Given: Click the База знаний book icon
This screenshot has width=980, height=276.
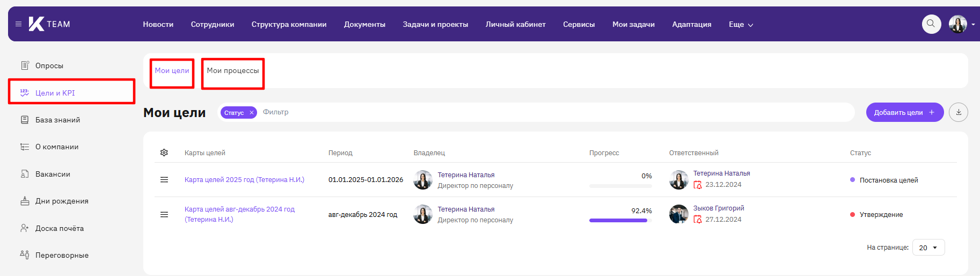Looking at the screenshot, I should [25, 120].
